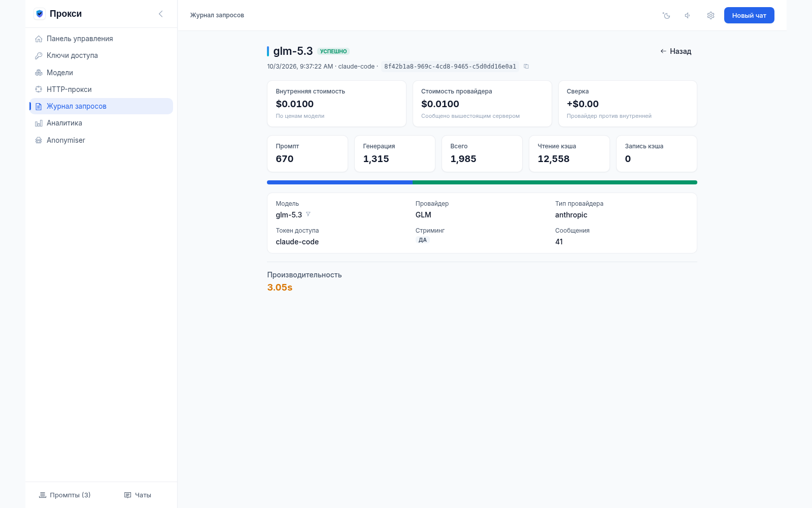812x508 pixels.
Task: Toggle dark mode moon icon
Action: 666,15
